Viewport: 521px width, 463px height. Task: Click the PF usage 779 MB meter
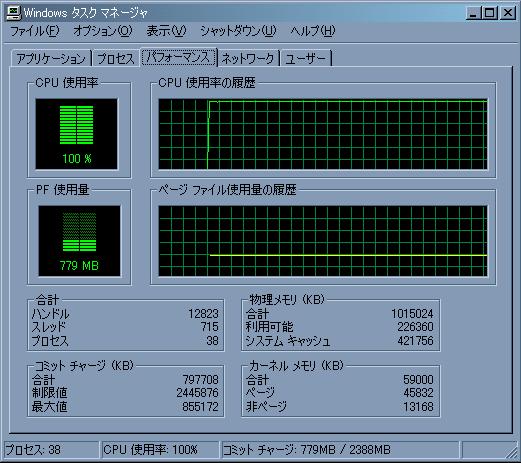point(79,241)
